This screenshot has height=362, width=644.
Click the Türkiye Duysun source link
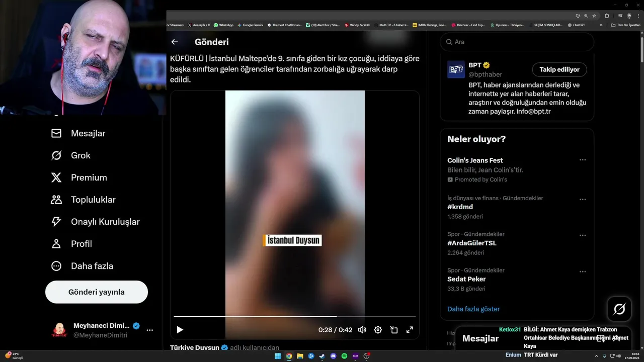click(195, 347)
